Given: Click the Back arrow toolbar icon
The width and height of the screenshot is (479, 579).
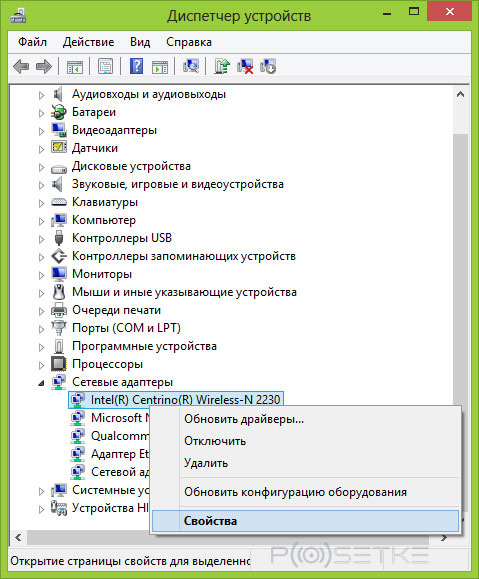Looking at the screenshot, I should 21,66.
